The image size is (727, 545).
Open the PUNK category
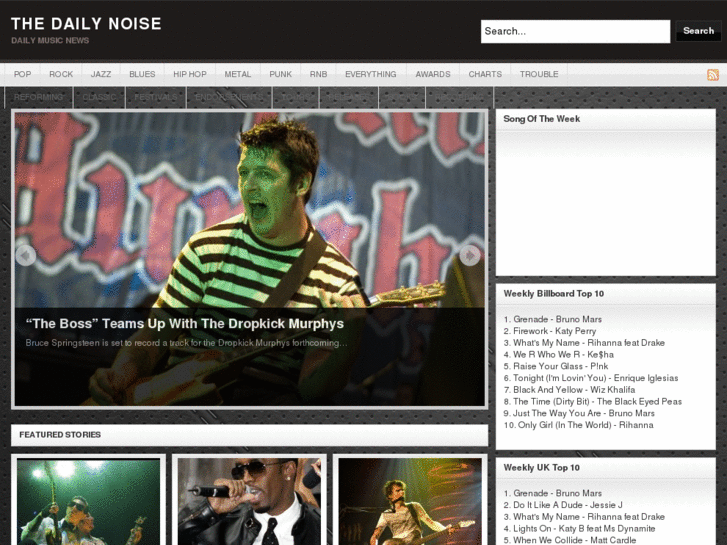coord(281,74)
